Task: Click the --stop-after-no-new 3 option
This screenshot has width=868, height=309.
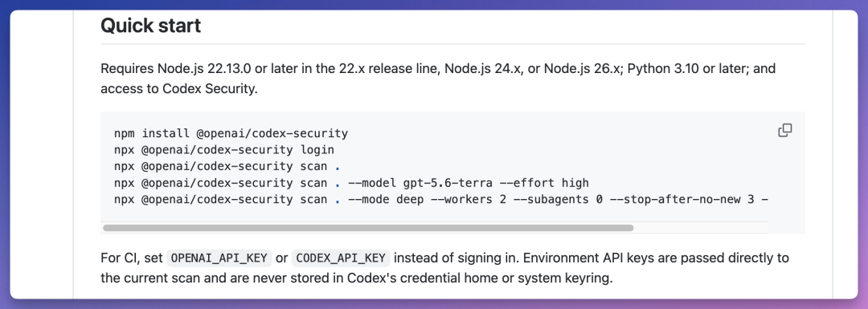Action: click(x=682, y=200)
